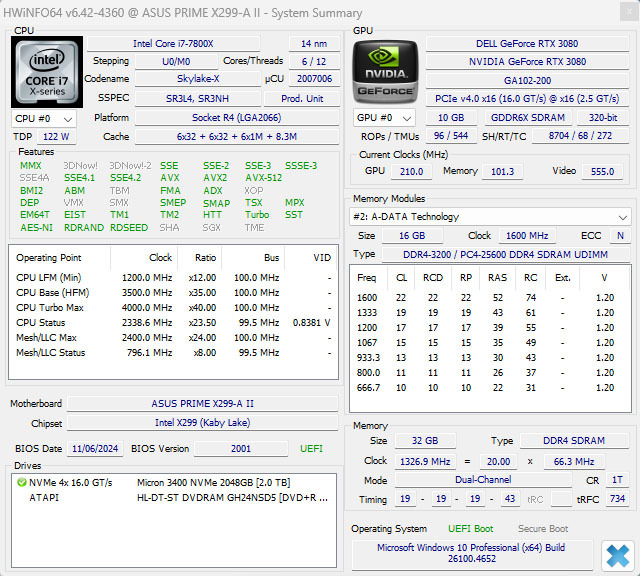Open the GPU #0 selector dropdown
The height and width of the screenshot is (576, 640).
point(384,118)
